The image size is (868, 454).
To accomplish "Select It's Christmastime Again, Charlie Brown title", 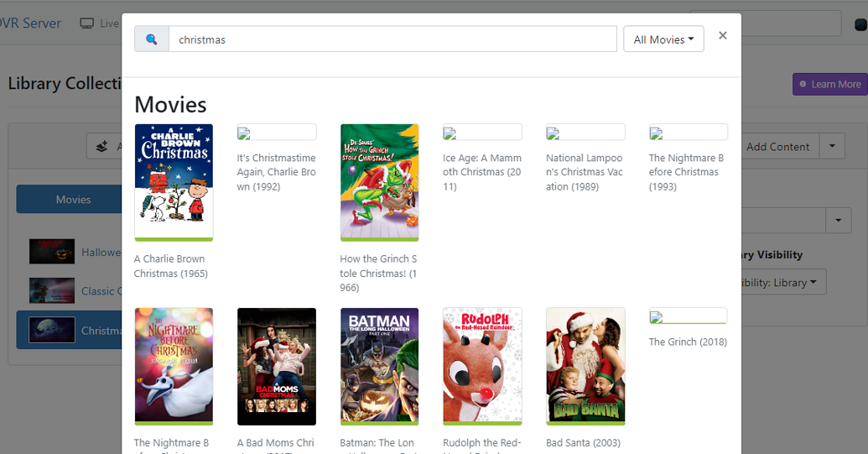I will click(276, 172).
